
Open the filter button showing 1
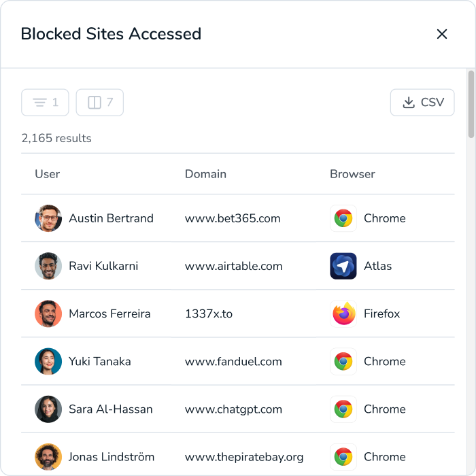pyautogui.click(x=46, y=103)
